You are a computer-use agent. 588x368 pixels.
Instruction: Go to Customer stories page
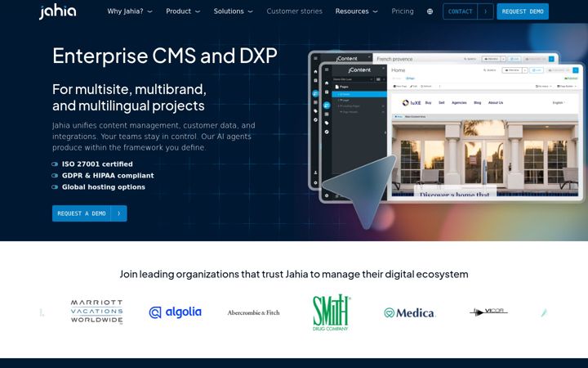point(294,11)
